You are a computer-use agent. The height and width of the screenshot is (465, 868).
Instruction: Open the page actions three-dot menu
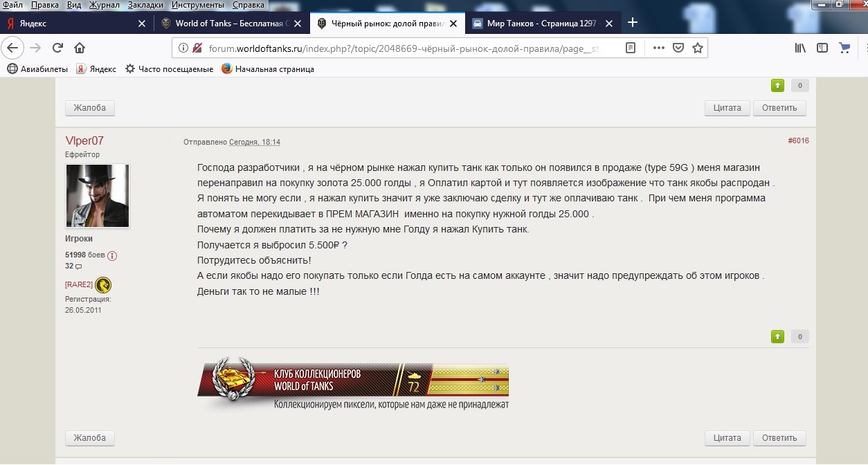click(x=659, y=48)
